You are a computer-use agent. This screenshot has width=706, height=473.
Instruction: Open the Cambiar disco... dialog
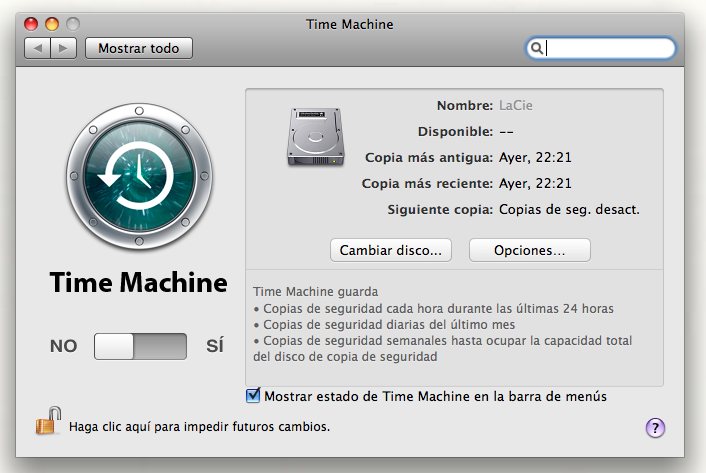coord(391,250)
